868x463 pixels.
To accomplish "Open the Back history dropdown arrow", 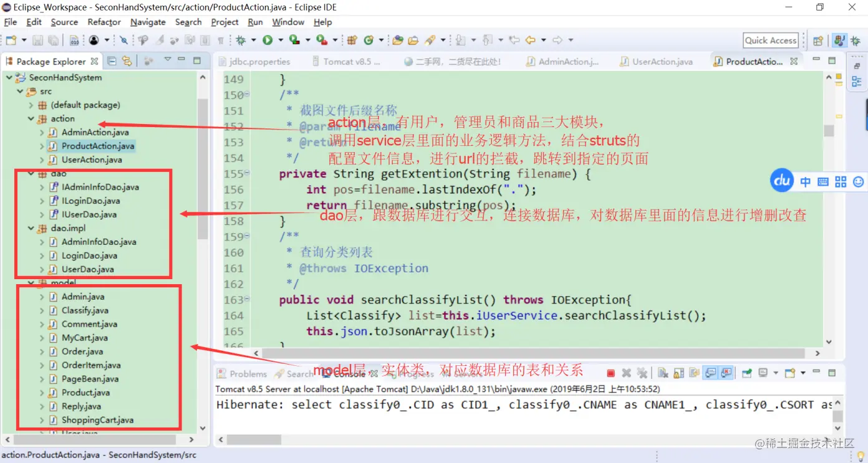I will (x=543, y=40).
